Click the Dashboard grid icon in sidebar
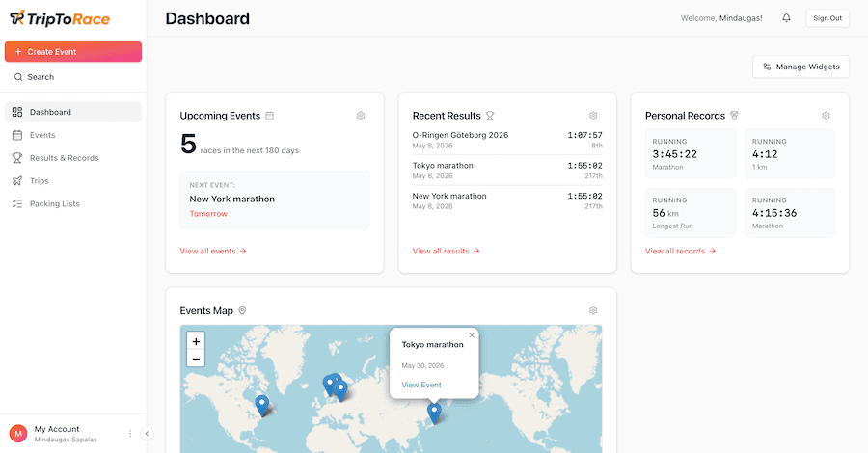The image size is (868, 453). pyautogui.click(x=17, y=112)
